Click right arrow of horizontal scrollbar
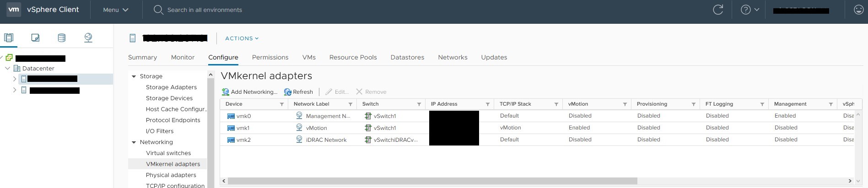Image resolution: width=868 pixels, height=188 pixels. 850,181
